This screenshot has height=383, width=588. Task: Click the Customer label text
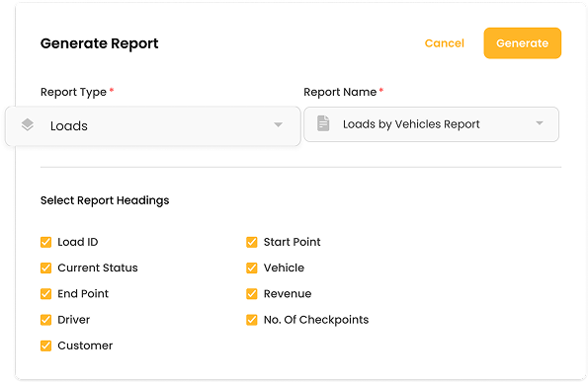click(85, 345)
